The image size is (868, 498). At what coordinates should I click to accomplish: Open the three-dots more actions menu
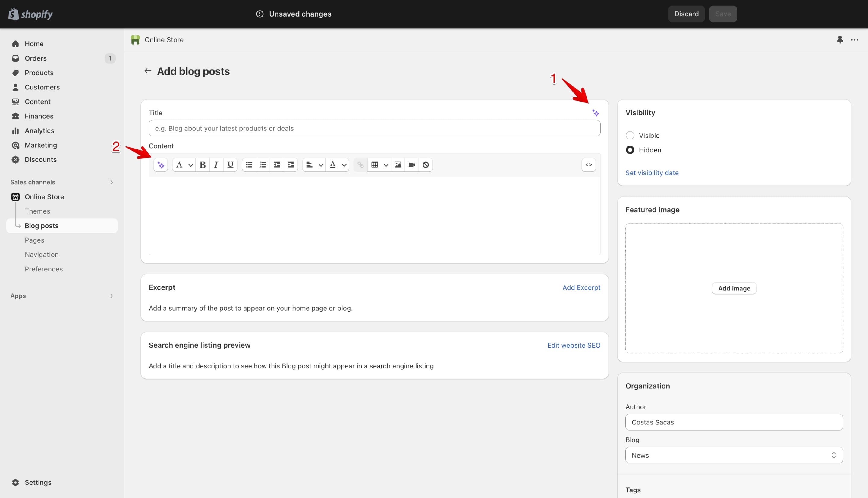tap(854, 40)
